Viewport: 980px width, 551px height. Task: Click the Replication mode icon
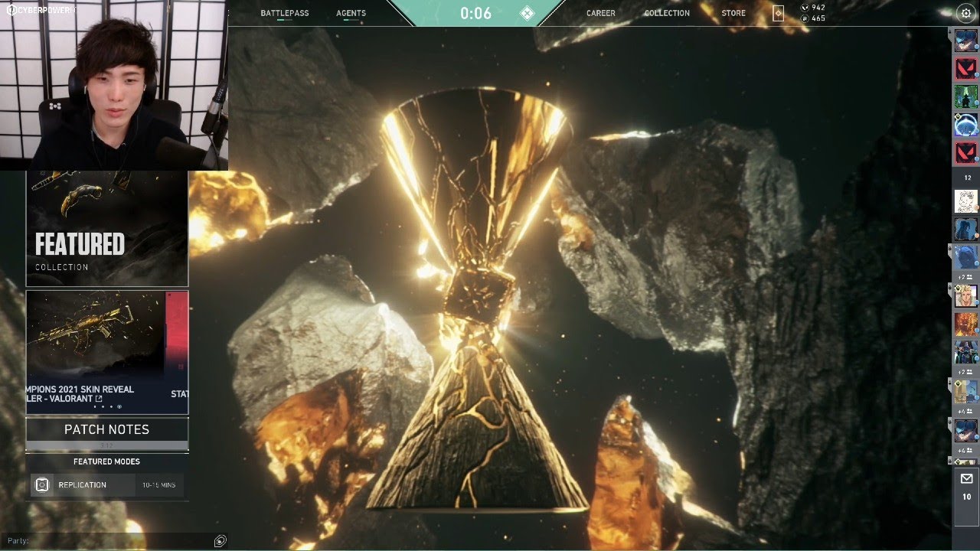42,485
